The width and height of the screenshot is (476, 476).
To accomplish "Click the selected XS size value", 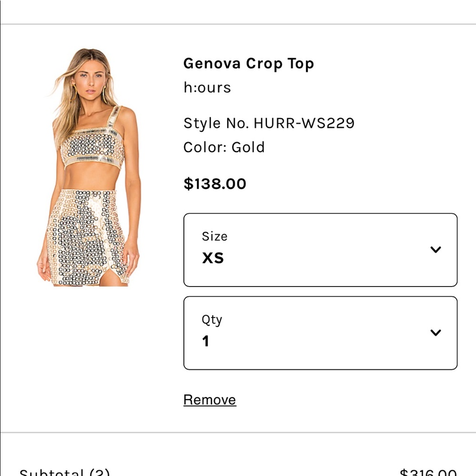I will tap(213, 258).
